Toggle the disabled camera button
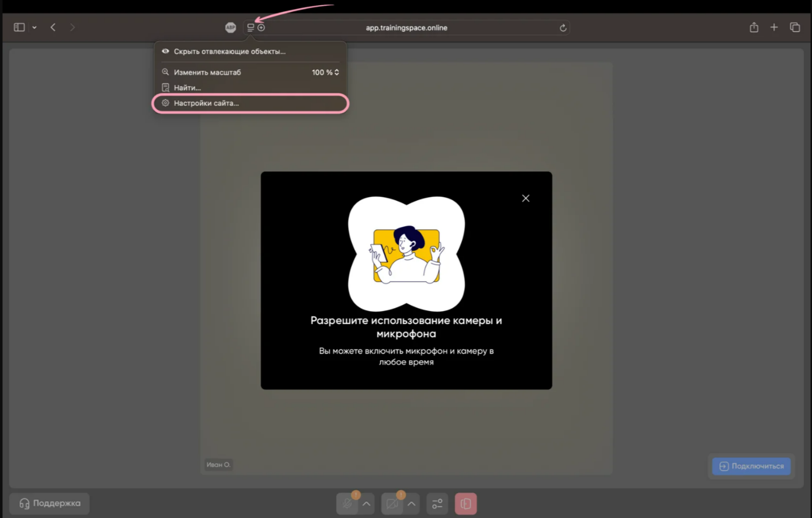Viewport: 812px width, 518px height. coord(392,503)
